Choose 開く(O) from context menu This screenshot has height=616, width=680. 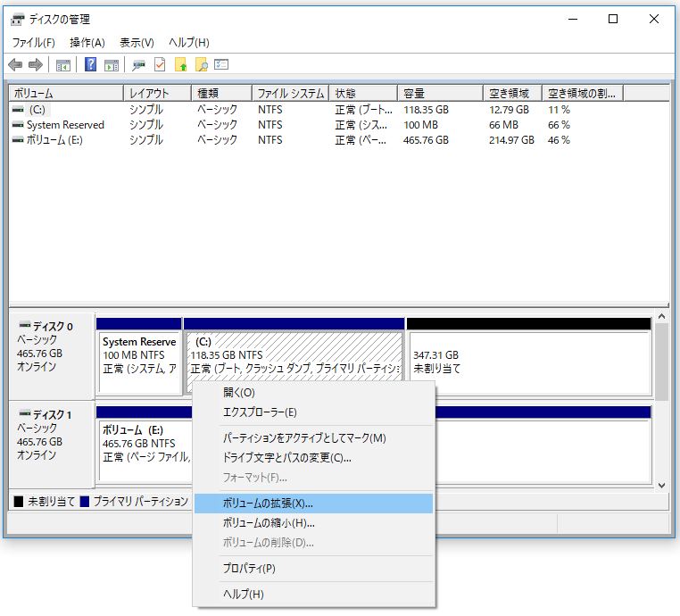tap(313, 393)
